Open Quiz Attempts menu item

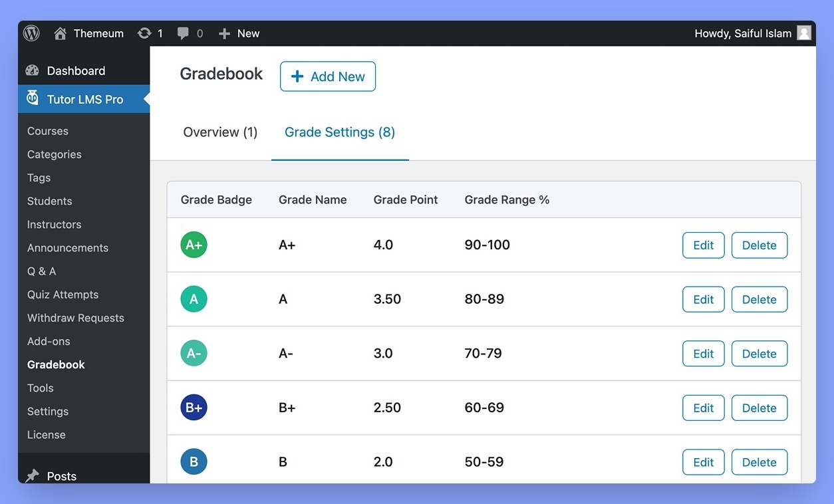coord(63,295)
